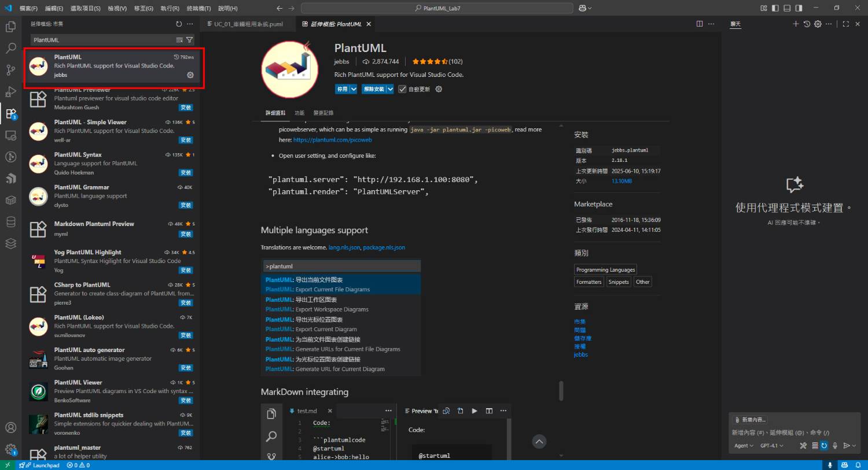Expand the dropdown arrow next to 停用

(354, 89)
